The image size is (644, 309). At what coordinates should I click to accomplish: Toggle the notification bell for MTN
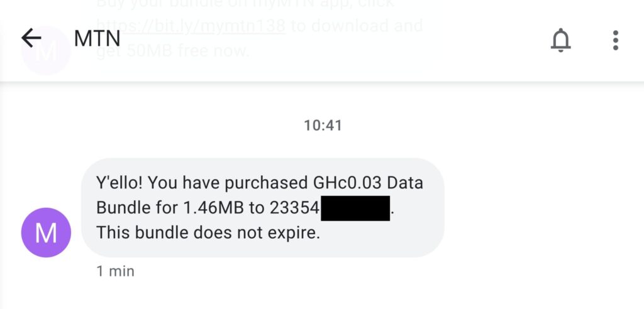click(x=560, y=40)
